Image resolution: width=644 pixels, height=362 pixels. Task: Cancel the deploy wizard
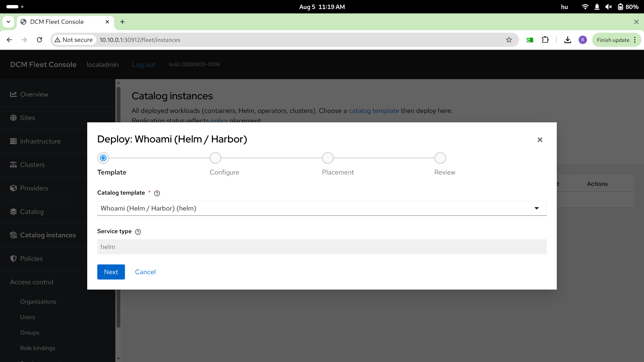145,272
